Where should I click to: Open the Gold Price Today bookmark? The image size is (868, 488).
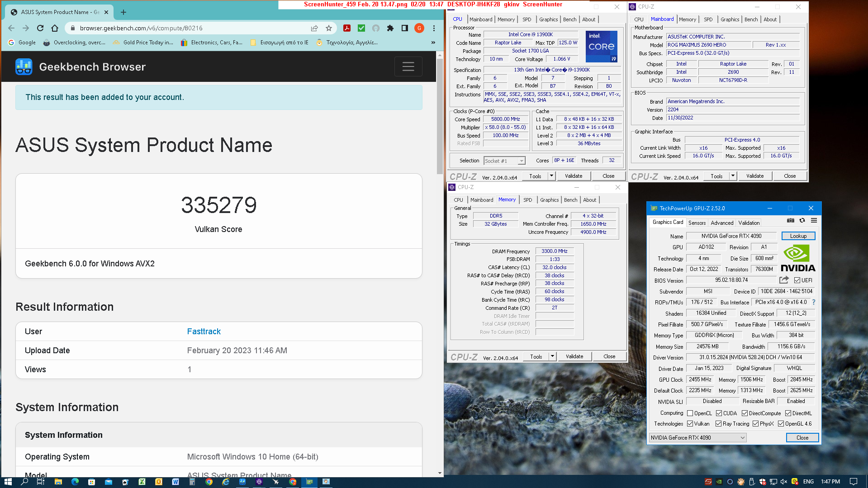pyautogui.click(x=143, y=43)
